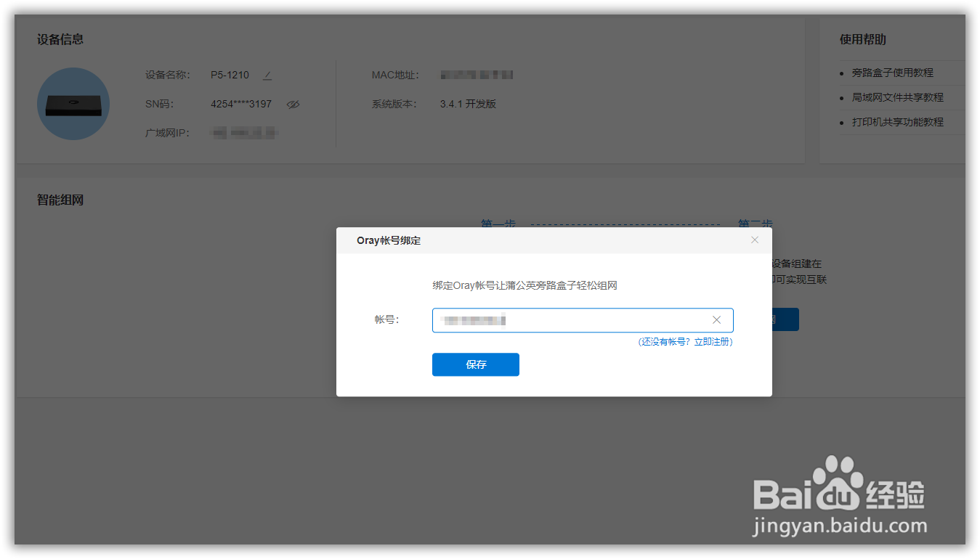The width and height of the screenshot is (980, 559).
Task: Select the SN code 4254****3197
Action: (x=241, y=104)
